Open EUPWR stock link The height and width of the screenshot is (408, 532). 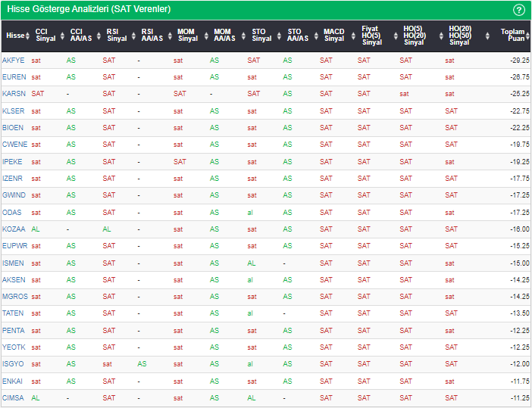15,246
